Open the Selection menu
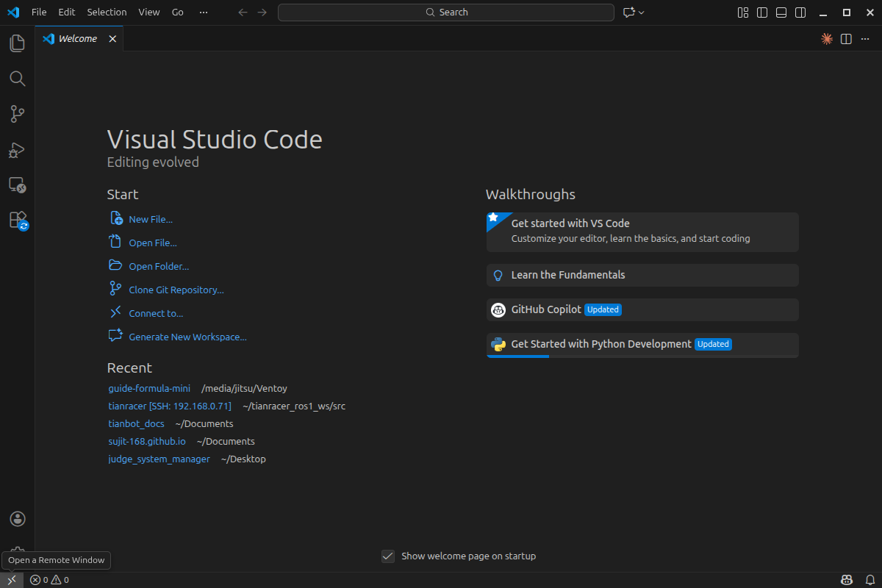Image resolution: width=882 pixels, height=588 pixels. pyautogui.click(x=107, y=12)
